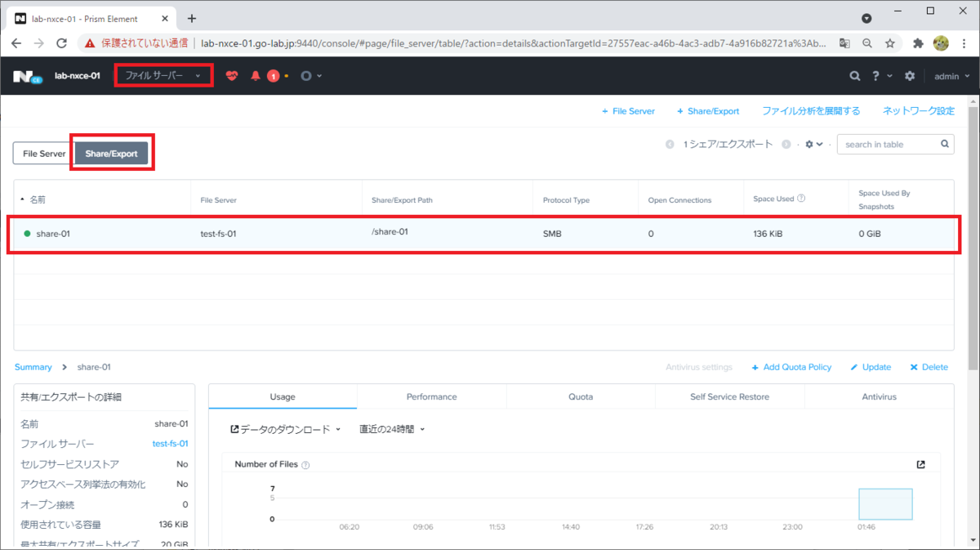Click ファイル分析を展開する link

click(x=811, y=111)
